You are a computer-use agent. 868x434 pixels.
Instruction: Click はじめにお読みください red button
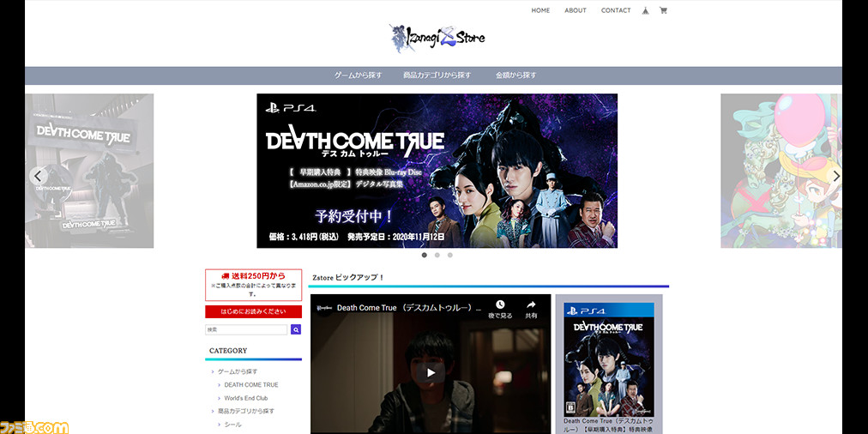(x=254, y=311)
